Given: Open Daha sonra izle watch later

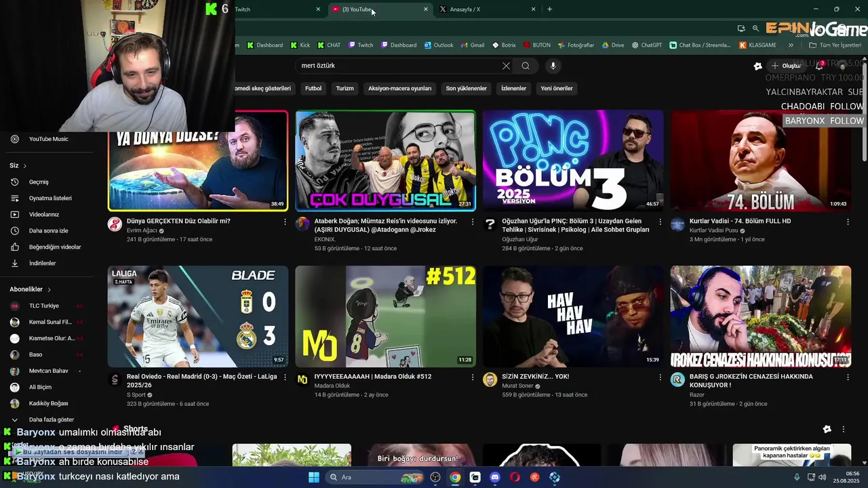Looking at the screenshot, I should pyautogui.click(x=48, y=230).
